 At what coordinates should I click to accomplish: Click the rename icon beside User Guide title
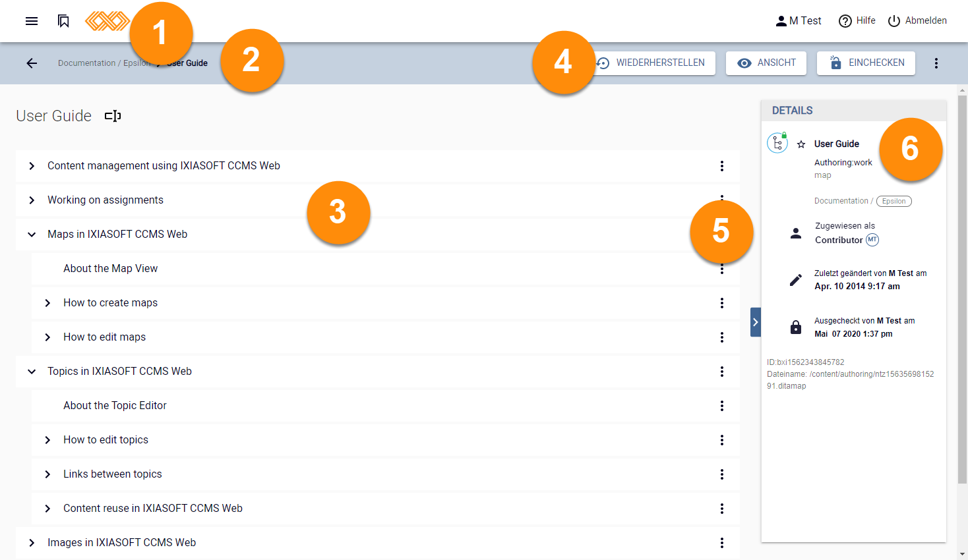coord(113,116)
